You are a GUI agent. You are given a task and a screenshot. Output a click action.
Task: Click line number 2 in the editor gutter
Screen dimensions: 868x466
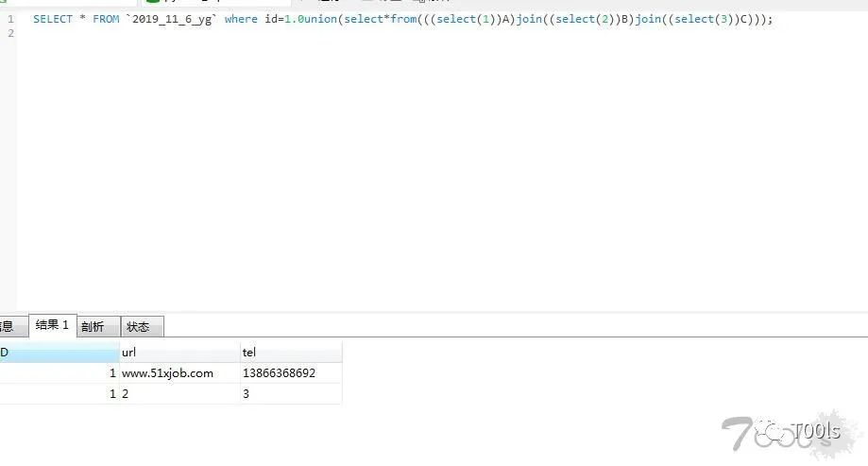pyautogui.click(x=10, y=33)
